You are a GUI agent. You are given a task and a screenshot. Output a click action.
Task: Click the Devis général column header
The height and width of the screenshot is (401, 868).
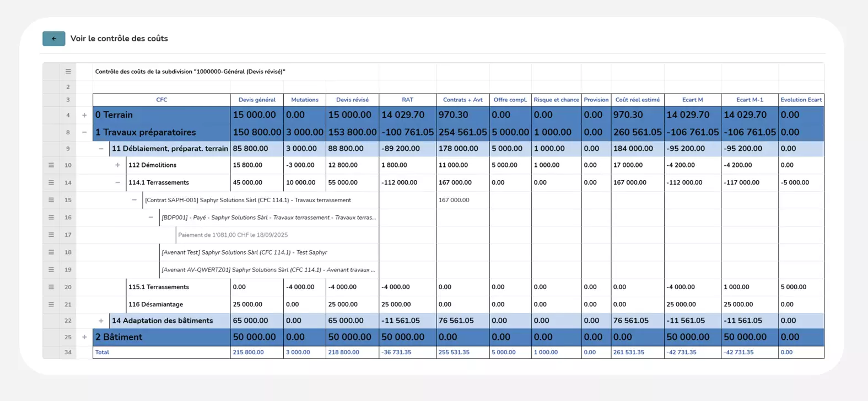(257, 100)
